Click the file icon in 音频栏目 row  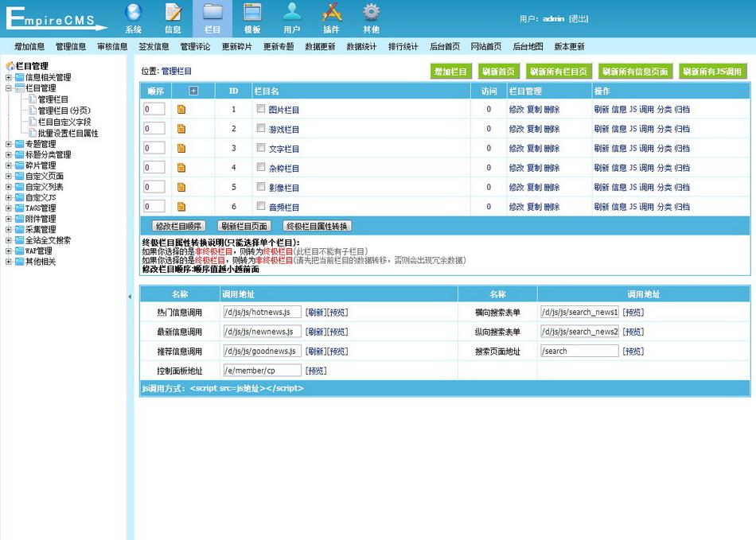[x=181, y=207]
